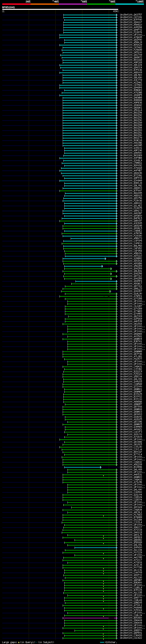Select the UniRef100_Q6PAB7 label

coord(131,580)
